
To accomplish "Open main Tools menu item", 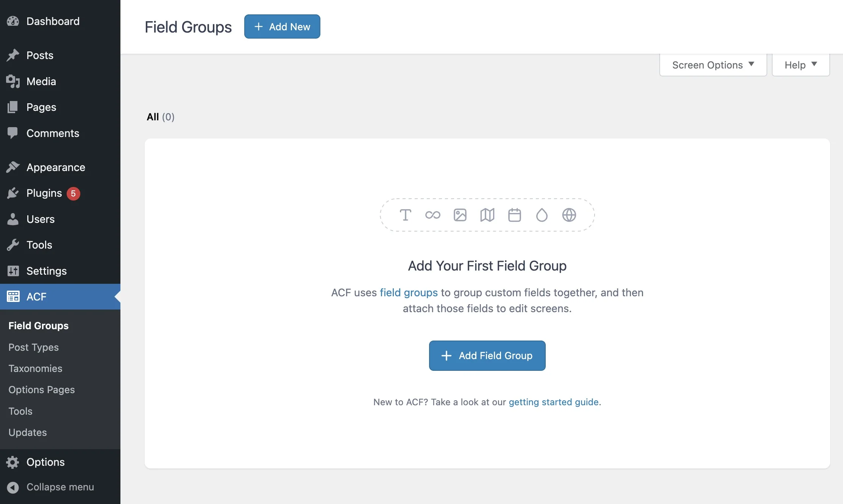I will 60,245.
